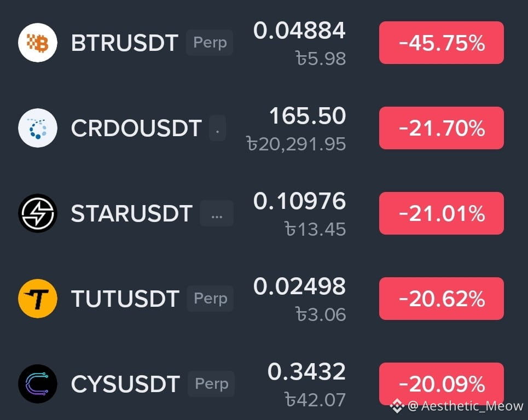Open the BTRUSDT pair name
The image size is (528, 420).
(125, 43)
